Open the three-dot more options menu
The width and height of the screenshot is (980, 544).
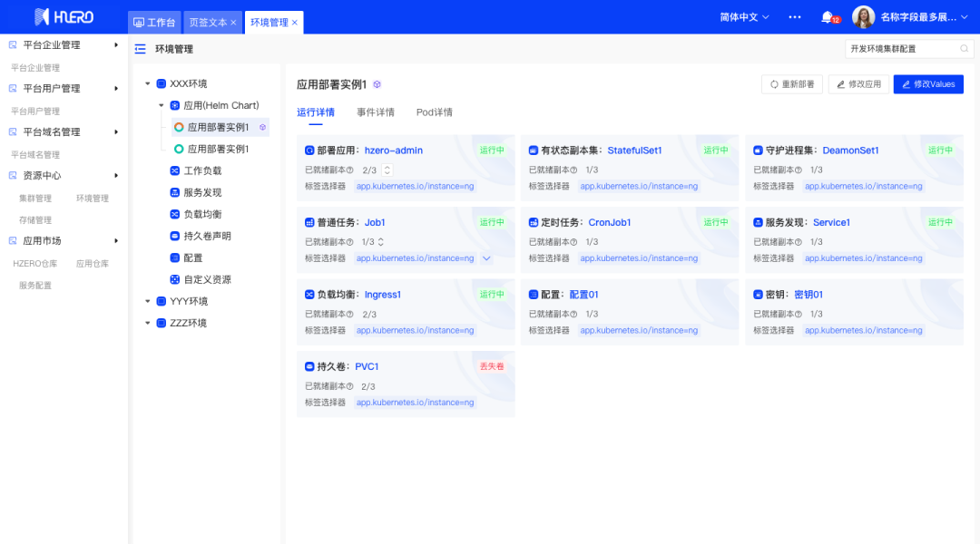(795, 17)
